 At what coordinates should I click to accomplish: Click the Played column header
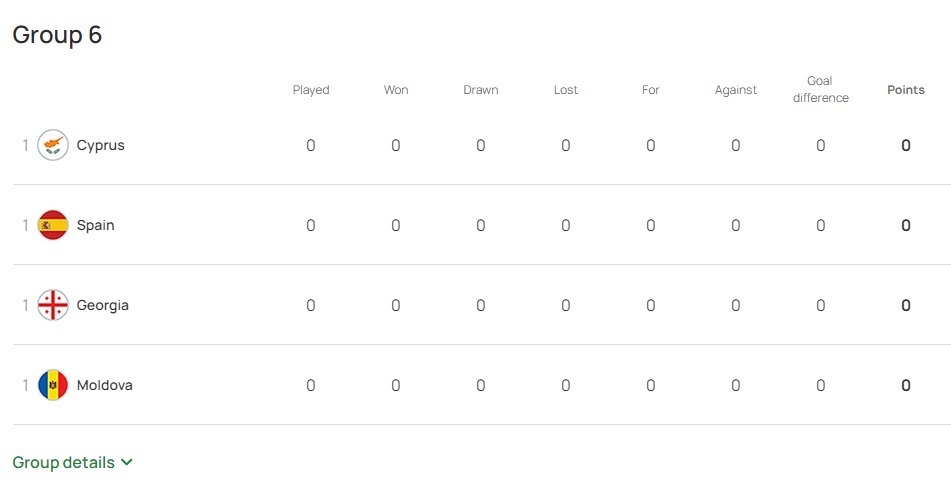pos(311,90)
